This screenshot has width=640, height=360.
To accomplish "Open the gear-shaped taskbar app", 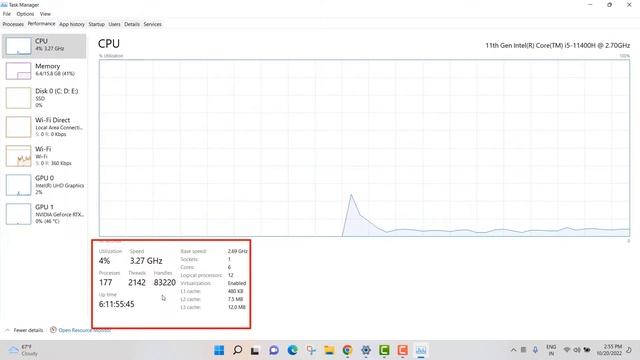I will [x=366, y=350].
